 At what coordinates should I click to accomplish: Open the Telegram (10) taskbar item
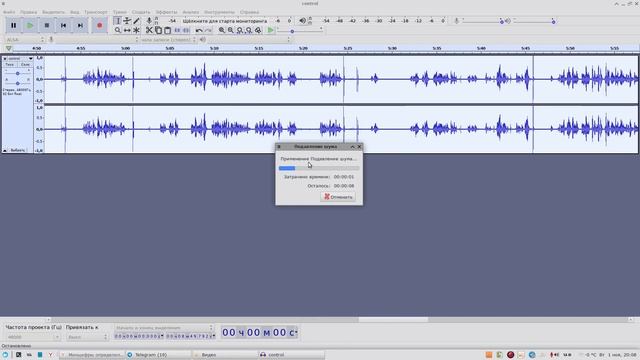158,355
